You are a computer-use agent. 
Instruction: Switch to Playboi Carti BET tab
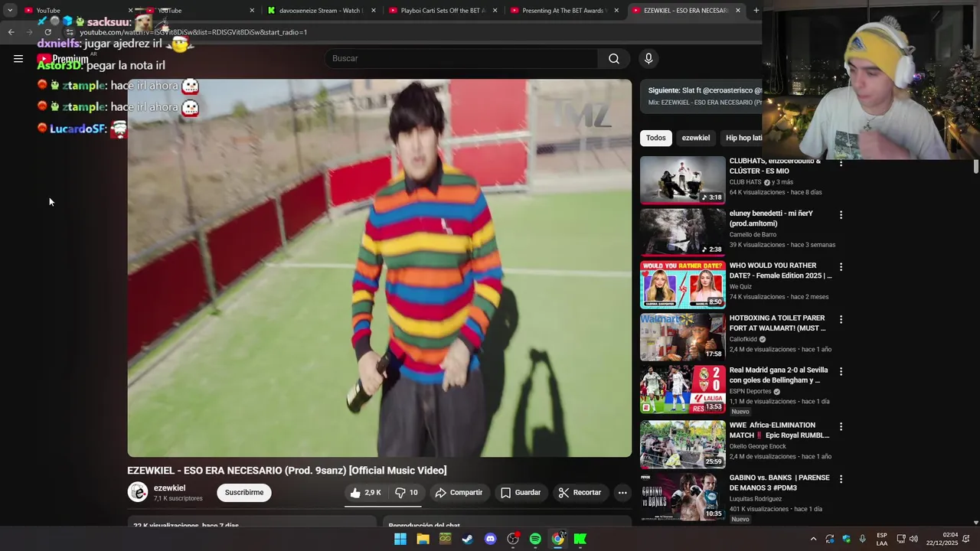point(441,11)
